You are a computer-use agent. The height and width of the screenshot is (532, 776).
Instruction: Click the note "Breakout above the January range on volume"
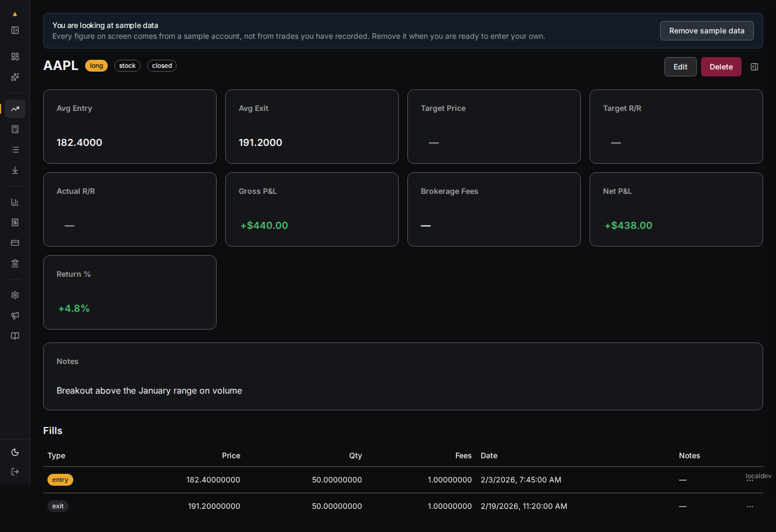[x=149, y=391]
